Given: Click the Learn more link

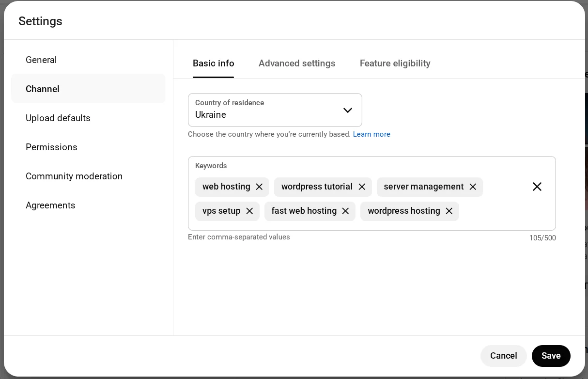Looking at the screenshot, I should pyautogui.click(x=371, y=134).
